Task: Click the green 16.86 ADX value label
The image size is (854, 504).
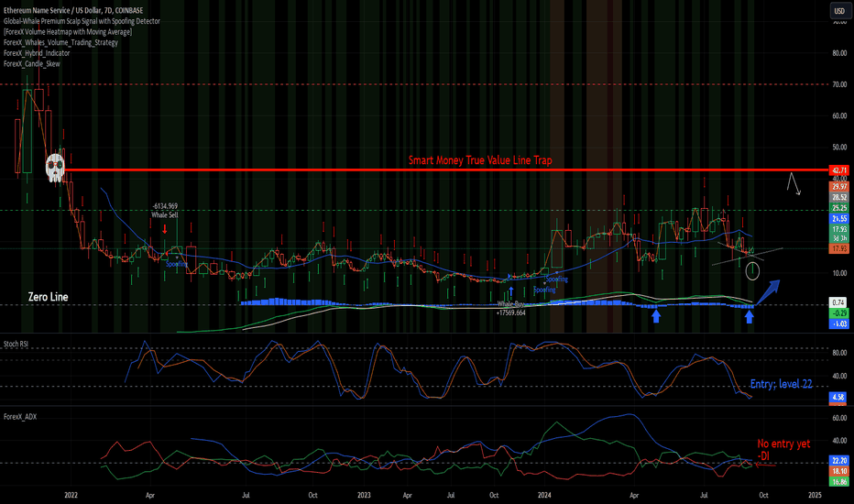Action: coord(838,482)
